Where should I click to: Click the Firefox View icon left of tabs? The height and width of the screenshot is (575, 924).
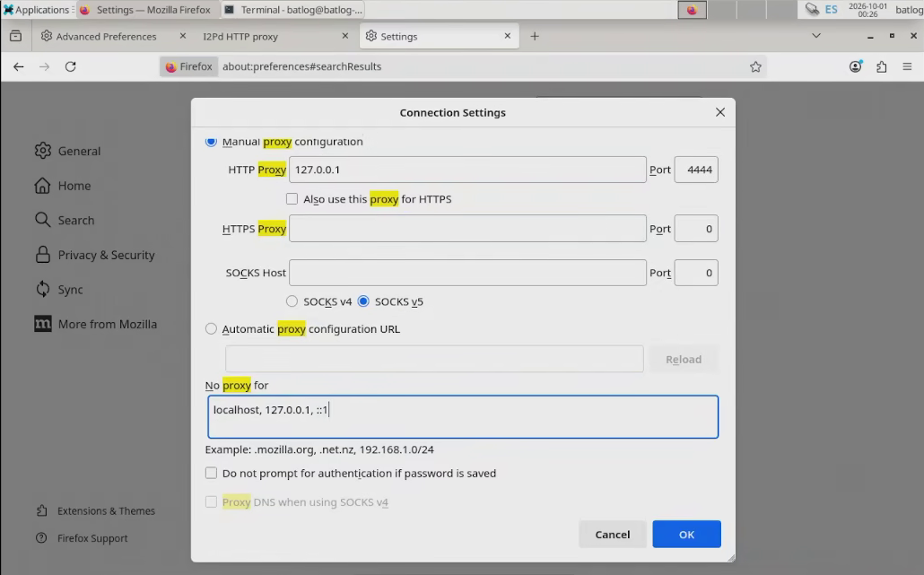click(x=16, y=36)
